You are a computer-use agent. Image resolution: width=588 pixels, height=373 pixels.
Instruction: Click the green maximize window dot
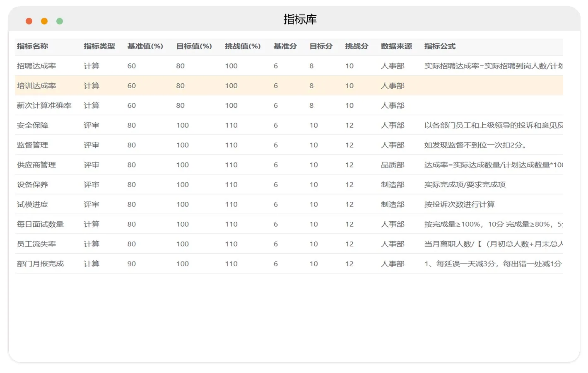tap(60, 21)
